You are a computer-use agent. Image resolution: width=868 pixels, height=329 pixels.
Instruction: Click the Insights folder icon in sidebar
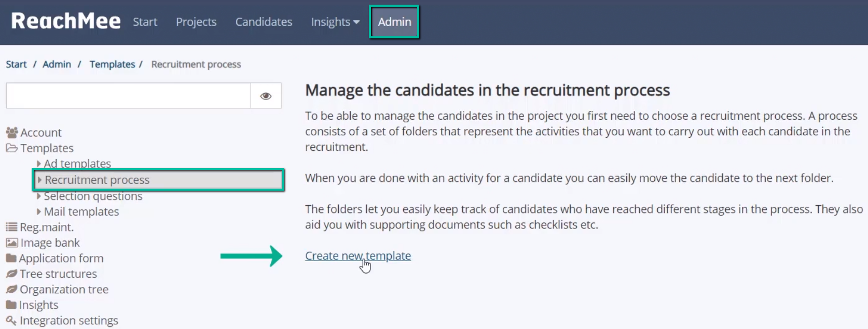coord(11,305)
